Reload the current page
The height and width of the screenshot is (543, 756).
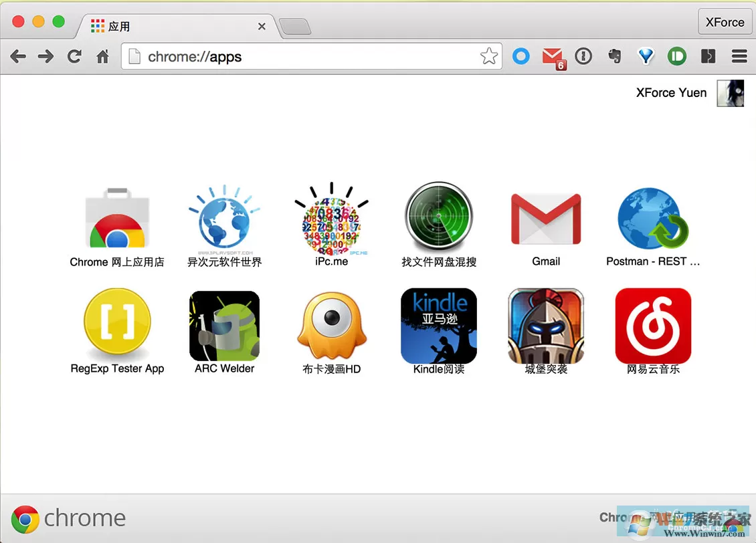click(74, 56)
